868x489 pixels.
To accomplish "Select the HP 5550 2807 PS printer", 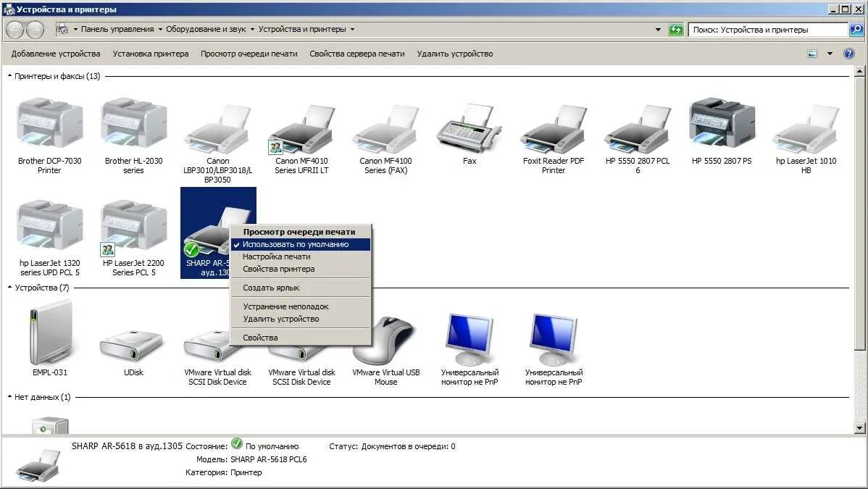I will tap(722, 123).
